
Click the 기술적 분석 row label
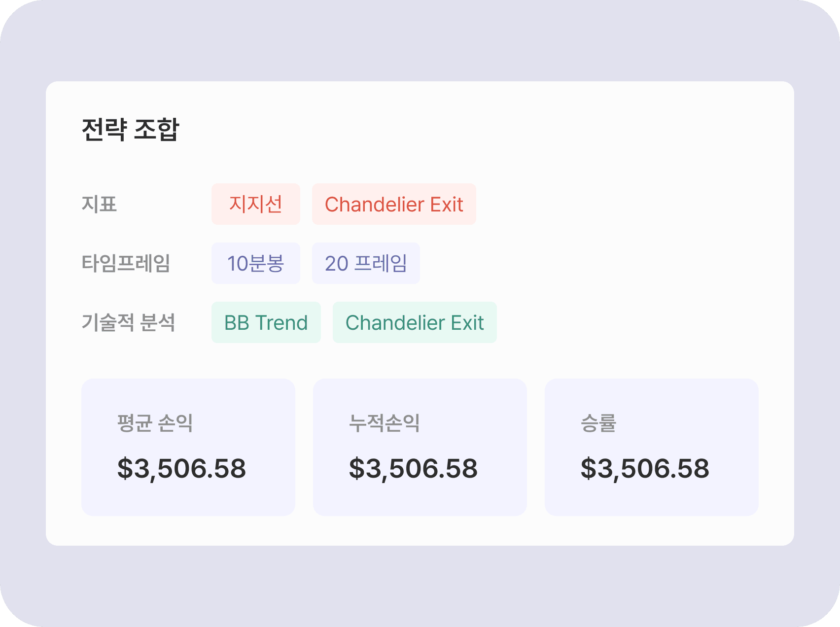pos(128,322)
